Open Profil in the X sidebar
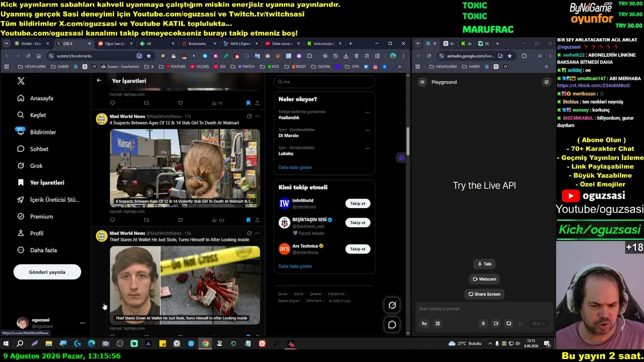Image resolution: width=644 pixels, height=362 pixels. (x=30, y=233)
